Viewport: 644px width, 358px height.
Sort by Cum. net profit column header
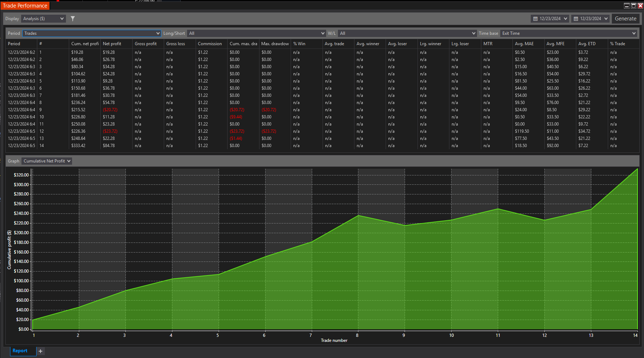[85, 44]
